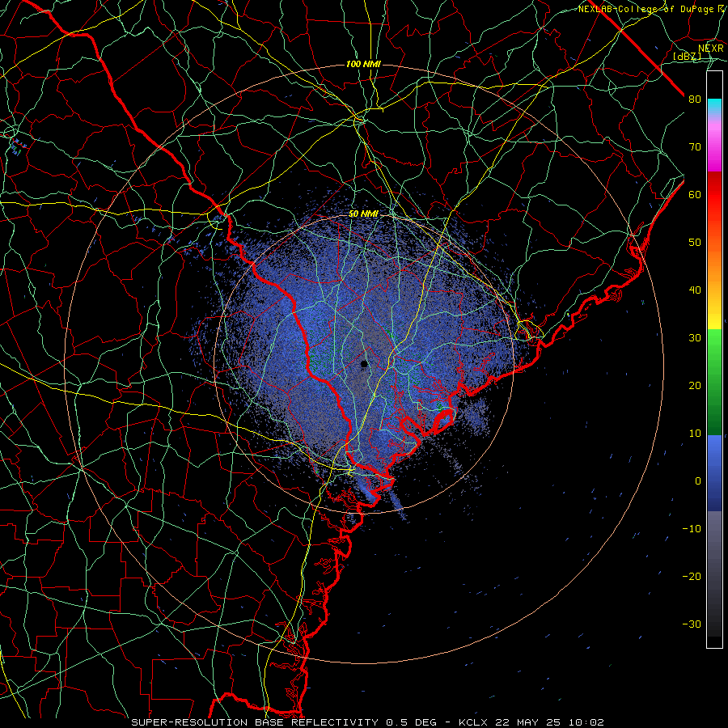Click the 70 value on dBZ scale
Image resolution: width=728 pixels, height=728 pixels.
695,147
